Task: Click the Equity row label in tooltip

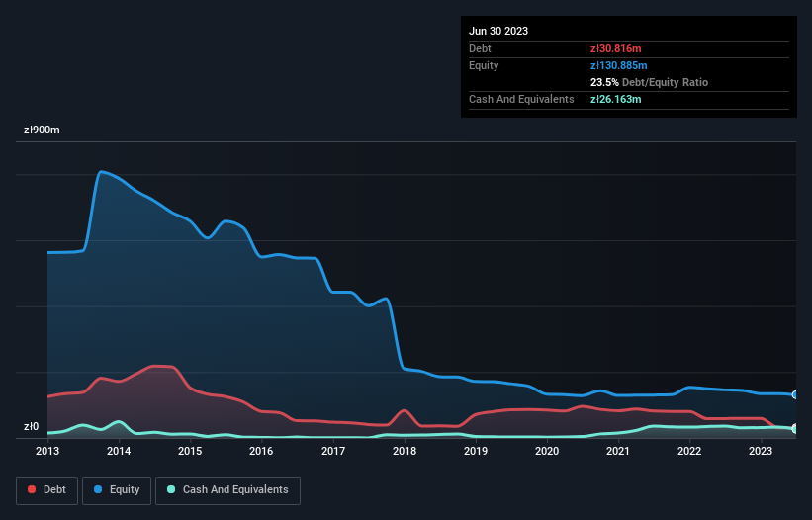Action: click(484, 65)
